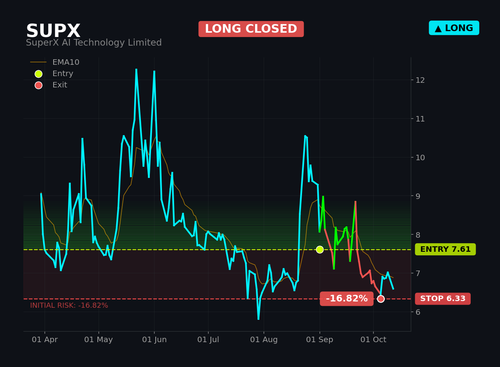Click the 10 price axis label
Screen dimensions: 500x367
click(420, 158)
